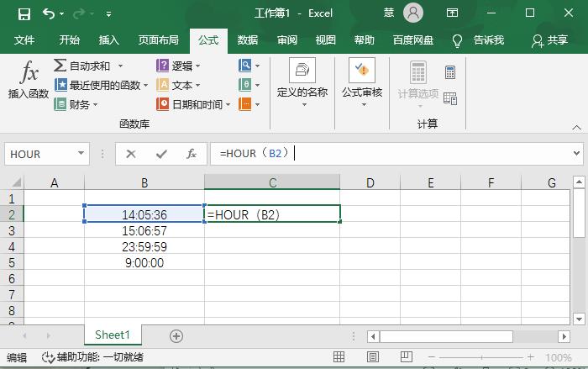Undo the last action

49,14
